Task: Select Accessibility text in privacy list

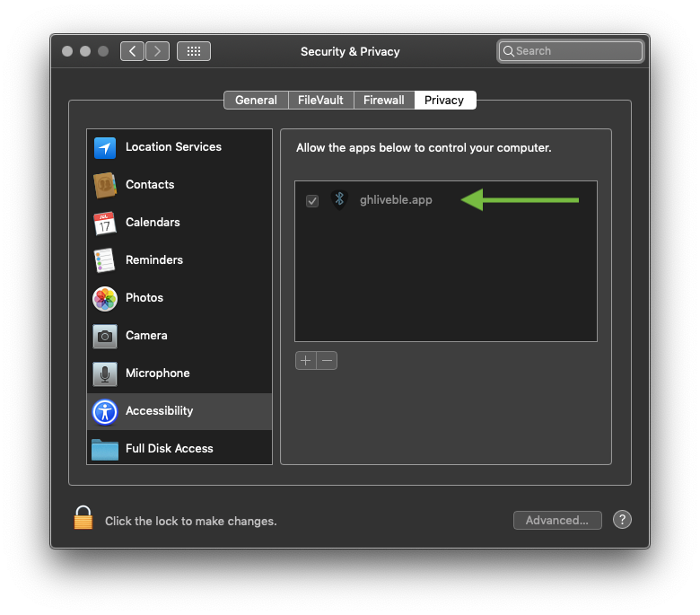Action: click(160, 411)
